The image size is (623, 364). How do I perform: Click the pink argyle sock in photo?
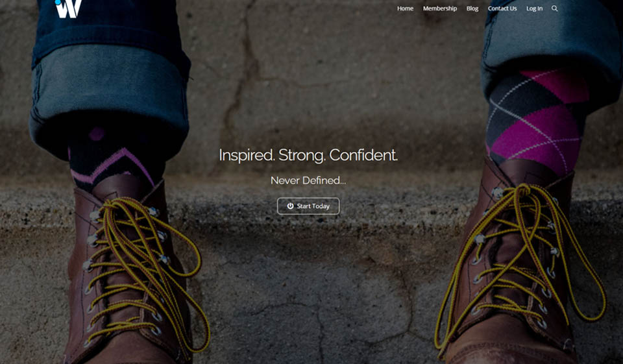click(537, 119)
